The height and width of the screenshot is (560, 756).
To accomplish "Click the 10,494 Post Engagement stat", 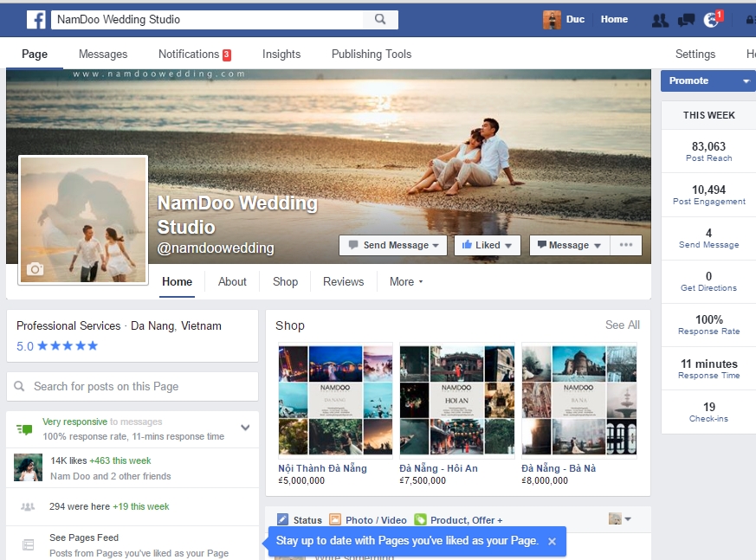I will click(708, 195).
